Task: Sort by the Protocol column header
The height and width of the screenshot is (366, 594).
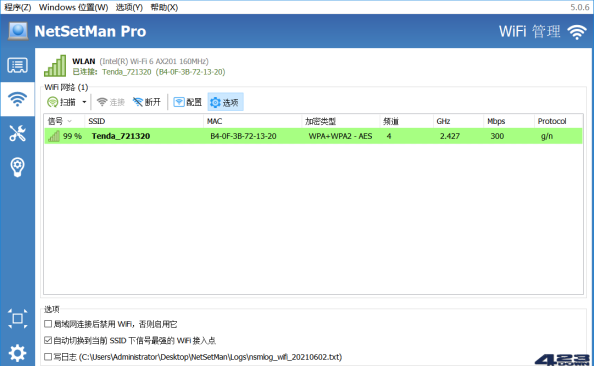Action: [558, 121]
